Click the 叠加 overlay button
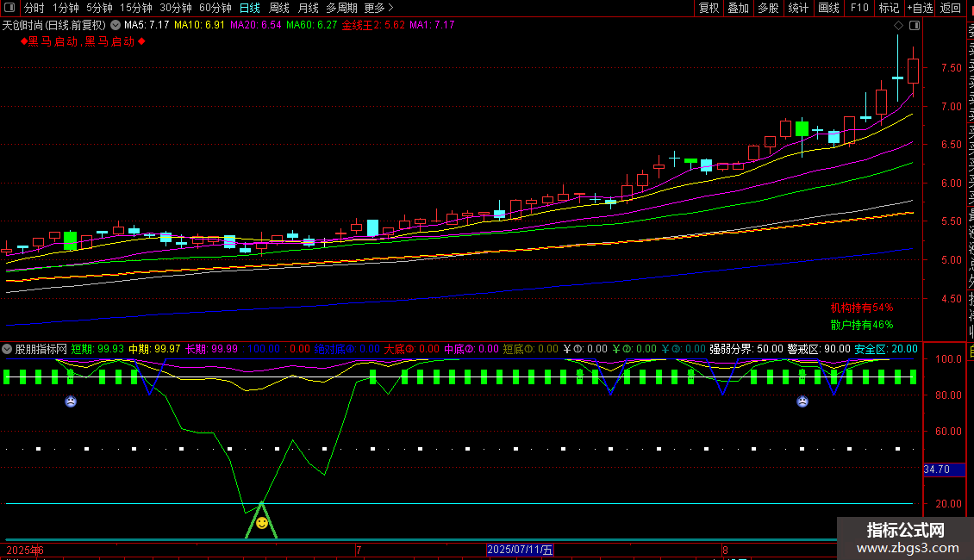The image size is (974, 560). coord(739,8)
